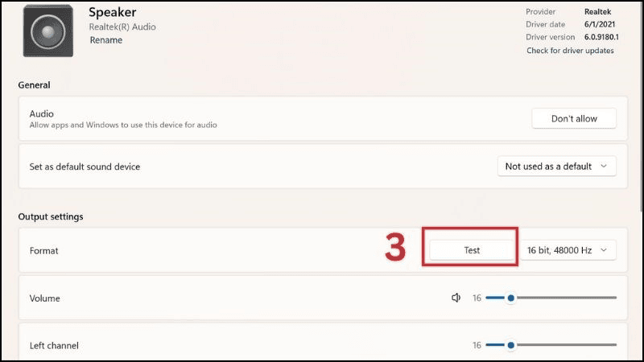Select the Set as default sound device label
The height and width of the screenshot is (362, 644).
pos(85,167)
